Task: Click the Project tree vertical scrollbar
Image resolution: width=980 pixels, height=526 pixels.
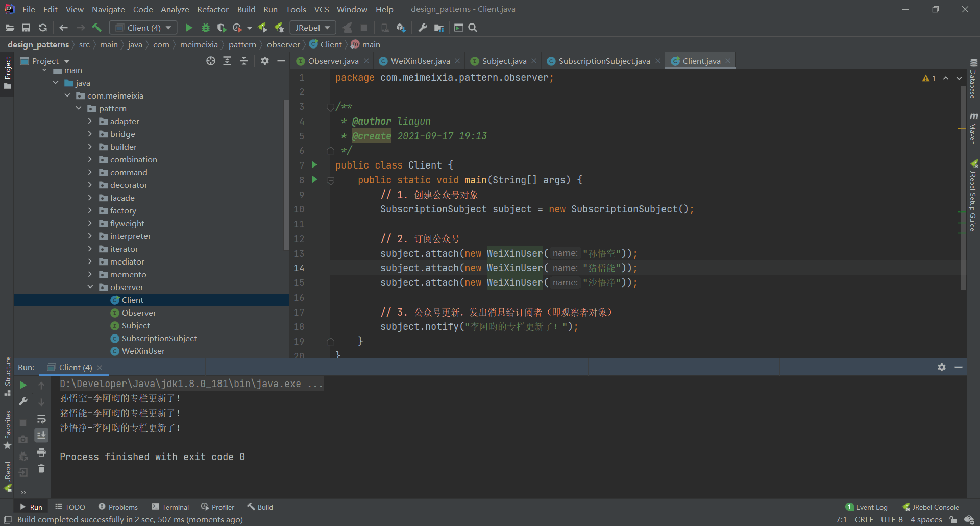Action: [286, 175]
